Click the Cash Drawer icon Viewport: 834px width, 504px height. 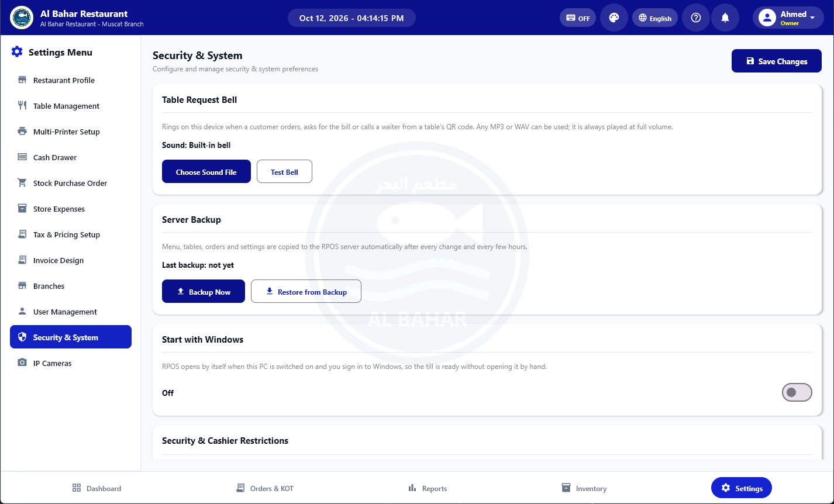click(x=22, y=157)
